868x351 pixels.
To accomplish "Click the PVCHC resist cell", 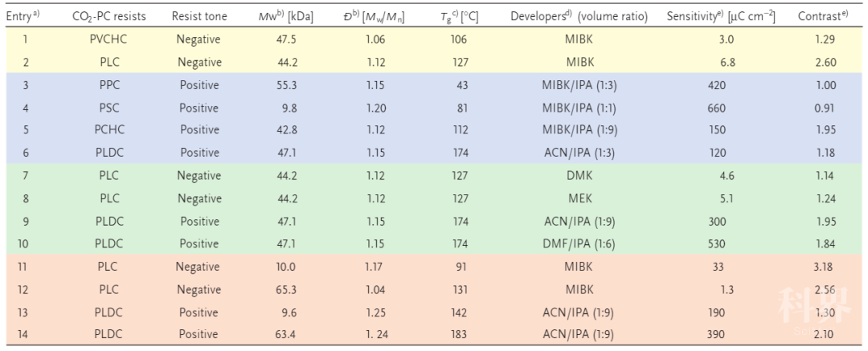I will 108,39.
